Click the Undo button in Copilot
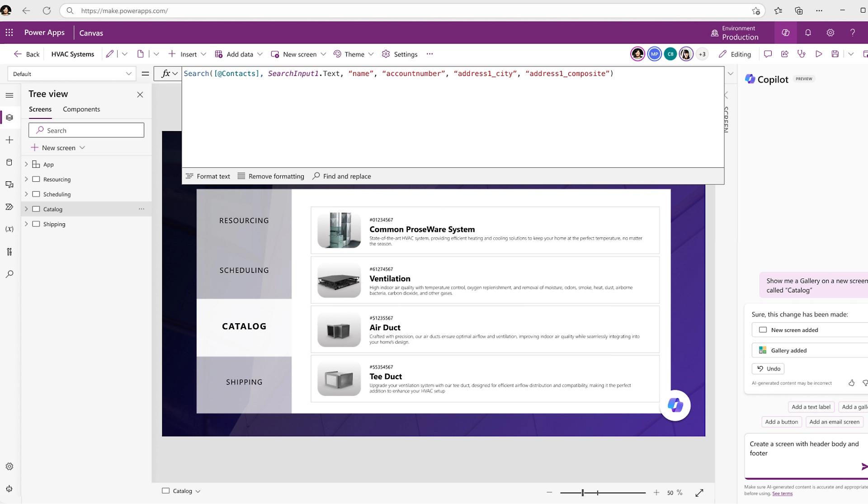This screenshot has width=868, height=504. pyautogui.click(x=769, y=369)
